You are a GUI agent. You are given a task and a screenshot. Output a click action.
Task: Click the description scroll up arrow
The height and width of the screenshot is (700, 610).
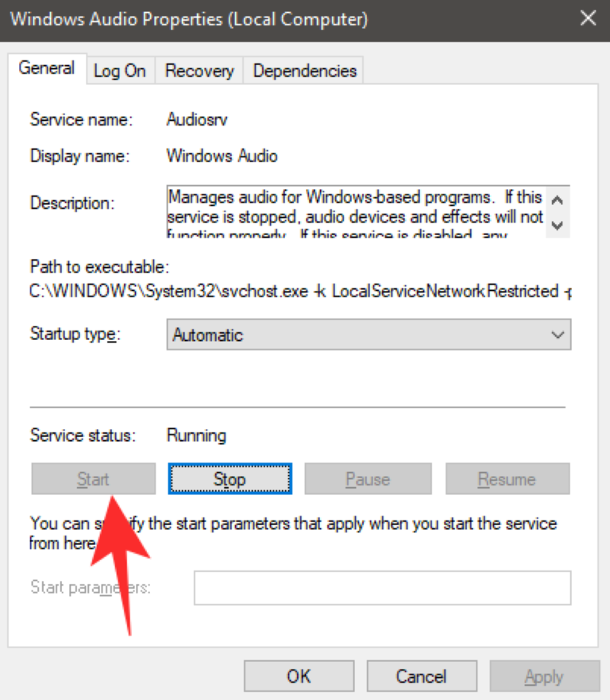pyautogui.click(x=558, y=199)
